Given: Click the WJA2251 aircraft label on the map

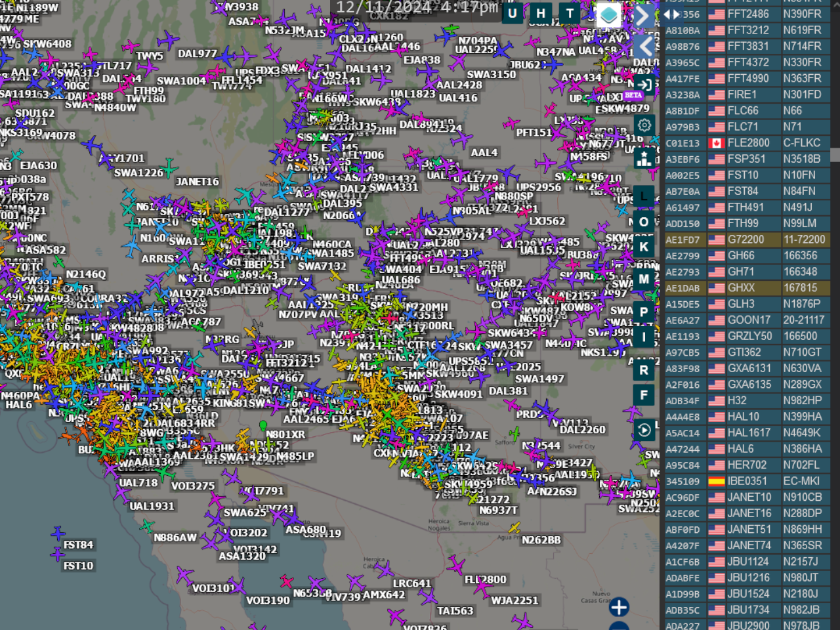Looking at the screenshot, I should (x=514, y=600).
